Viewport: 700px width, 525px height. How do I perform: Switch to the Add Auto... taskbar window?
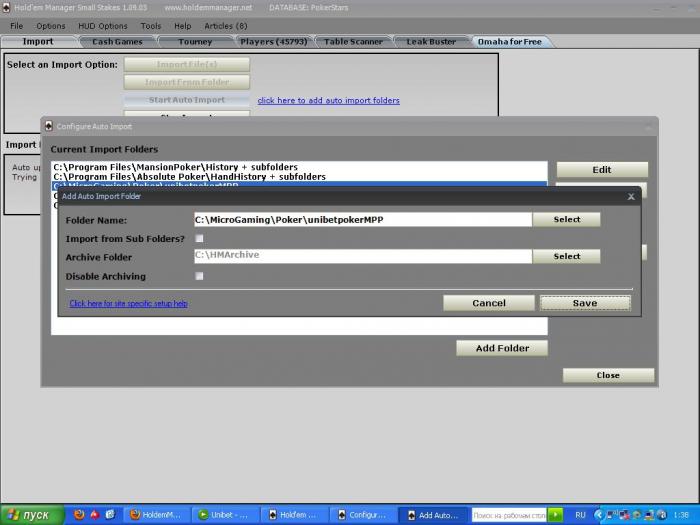(432, 515)
